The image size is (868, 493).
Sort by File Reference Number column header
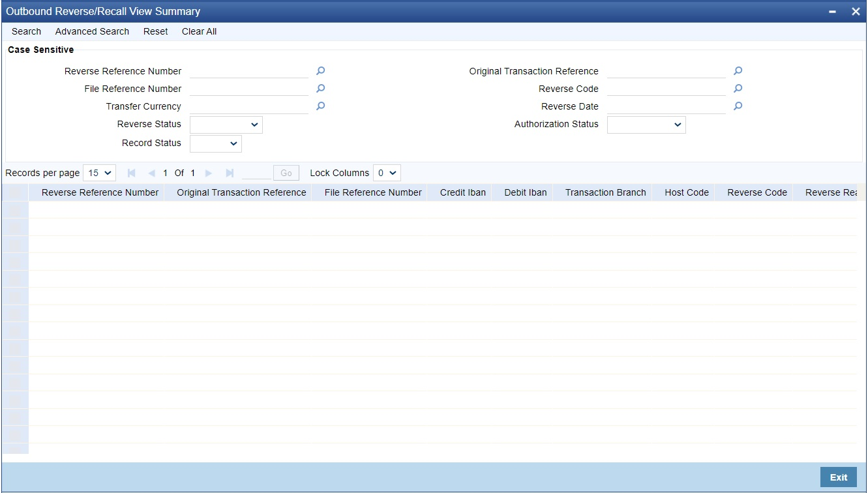coord(373,192)
